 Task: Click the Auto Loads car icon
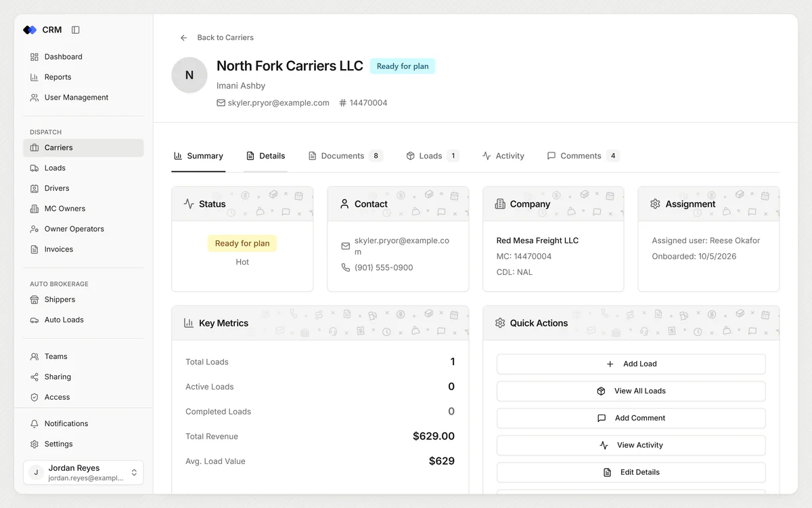pos(35,320)
